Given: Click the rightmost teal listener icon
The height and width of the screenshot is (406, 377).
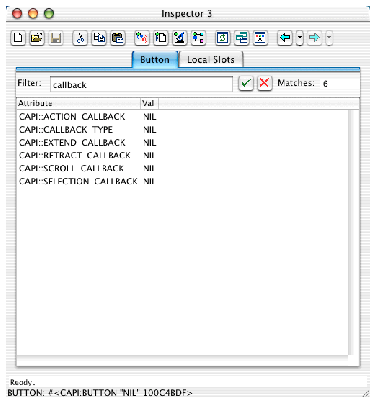Looking at the screenshot, I should 261,38.
